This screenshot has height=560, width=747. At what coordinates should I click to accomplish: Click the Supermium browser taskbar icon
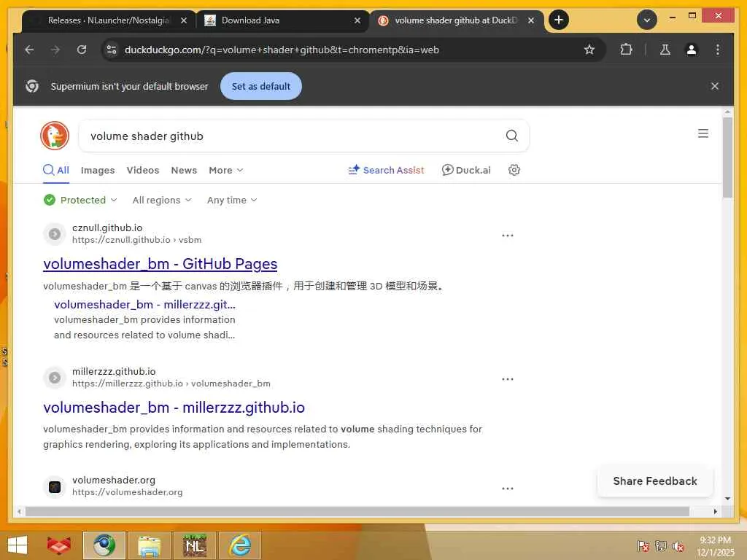coord(104,545)
